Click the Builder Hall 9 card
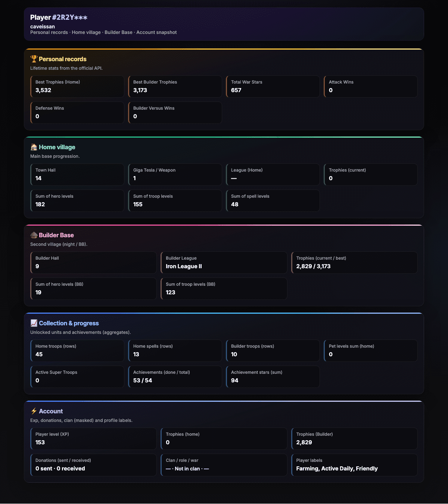The height and width of the screenshot is (504, 448). 93,263
